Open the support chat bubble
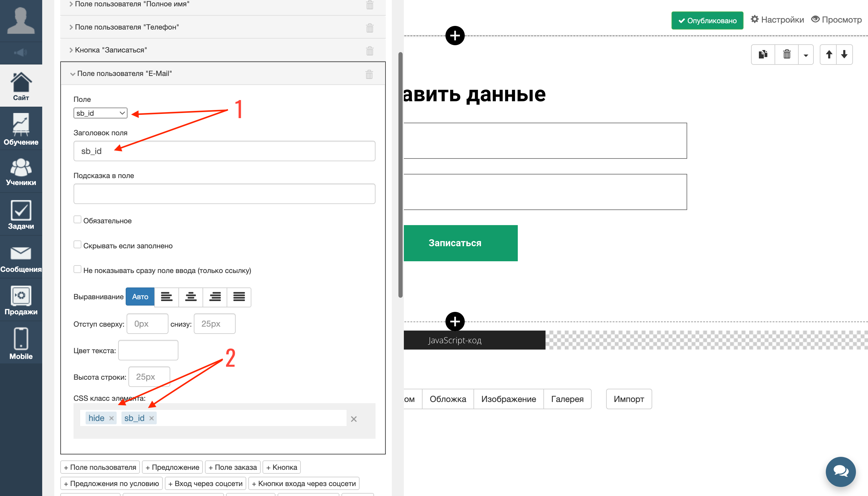Image resolution: width=868 pixels, height=496 pixels. coord(841,472)
